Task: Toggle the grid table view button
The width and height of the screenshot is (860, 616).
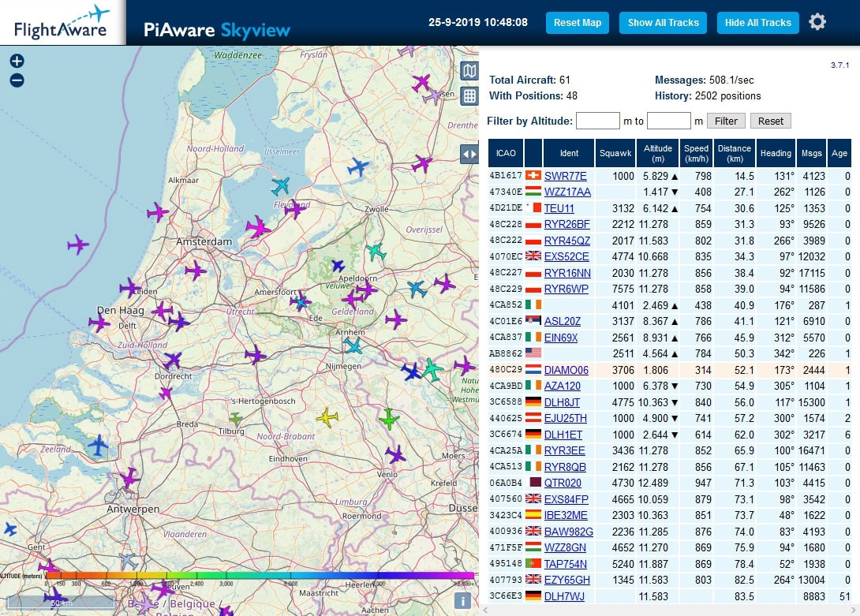Action: pos(469,96)
